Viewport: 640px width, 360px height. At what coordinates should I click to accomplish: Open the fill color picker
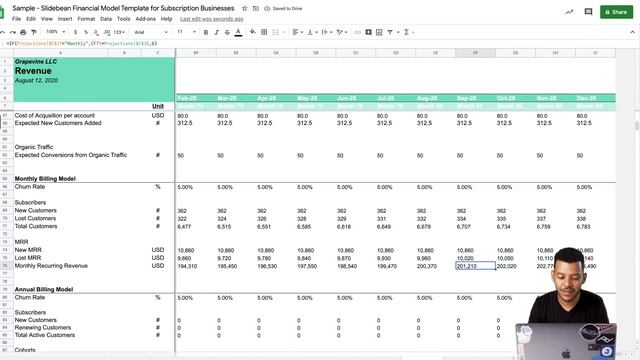(x=253, y=32)
